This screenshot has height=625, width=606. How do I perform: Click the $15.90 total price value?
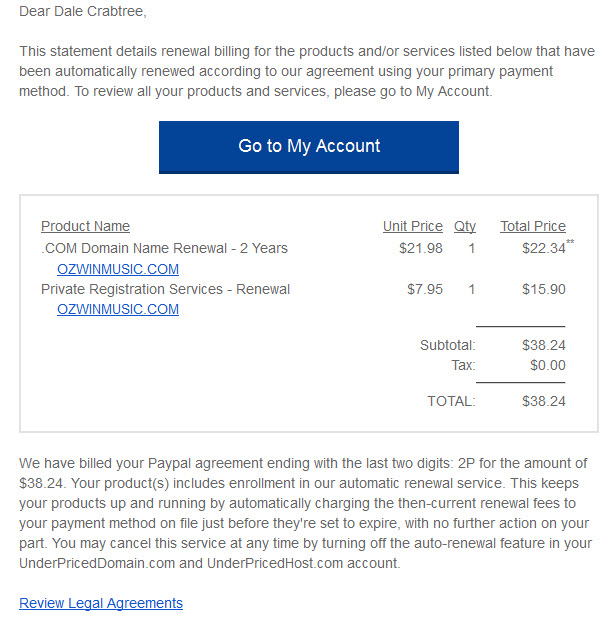tap(544, 289)
